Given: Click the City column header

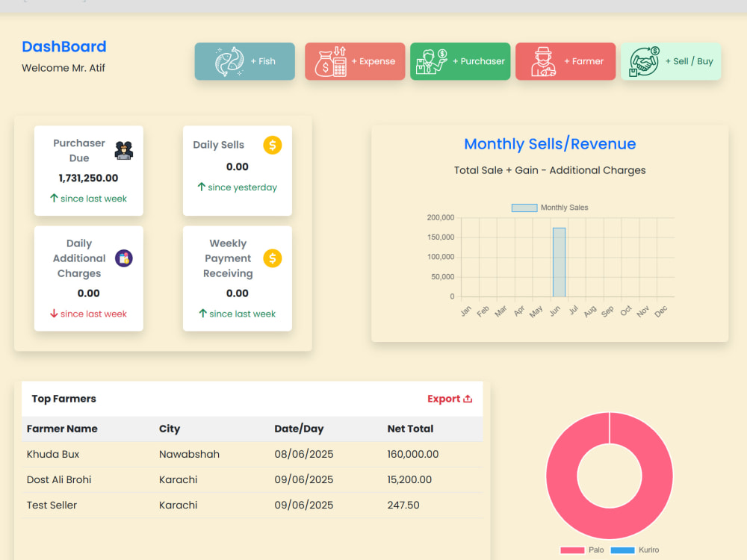Looking at the screenshot, I should [x=170, y=429].
